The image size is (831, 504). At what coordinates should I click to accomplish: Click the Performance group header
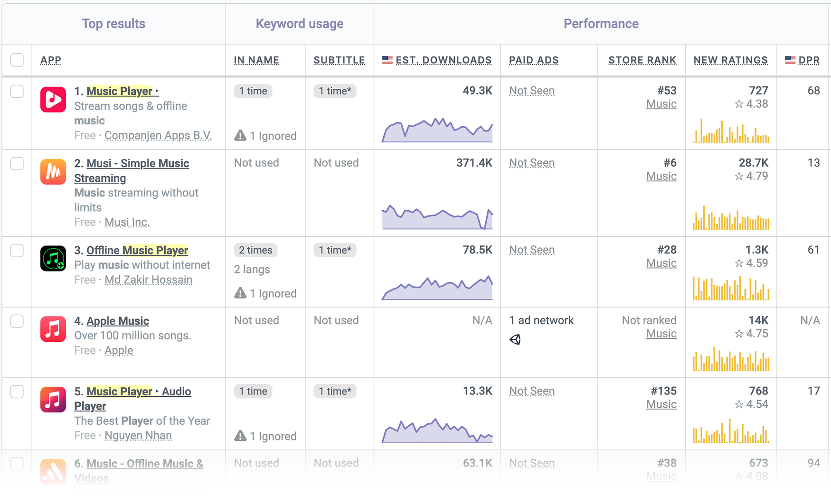tap(601, 24)
